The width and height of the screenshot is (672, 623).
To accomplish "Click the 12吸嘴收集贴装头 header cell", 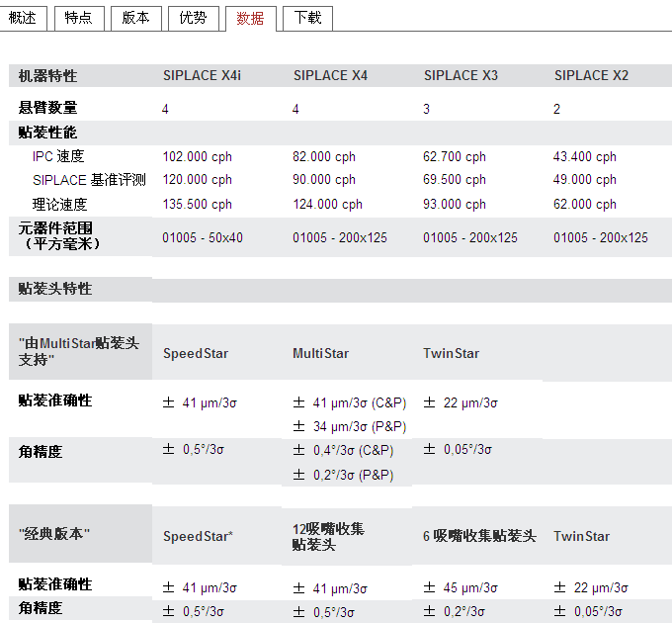I will point(328,536).
